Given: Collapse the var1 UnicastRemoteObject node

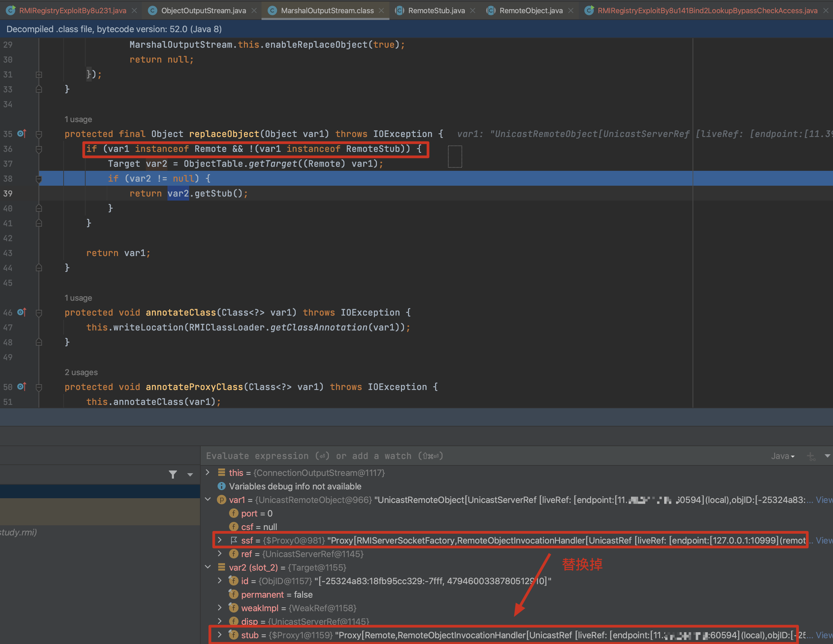Looking at the screenshot, I should click(x=207, y=500).
